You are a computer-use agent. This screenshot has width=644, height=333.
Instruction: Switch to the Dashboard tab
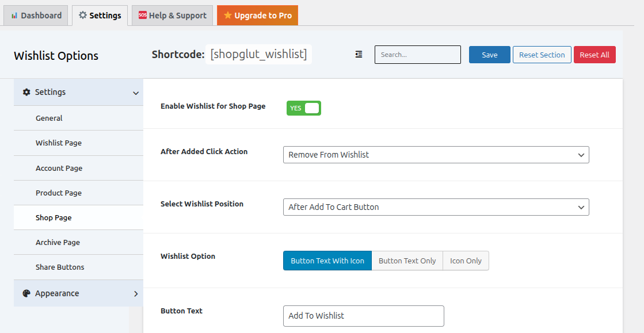[x=36, y=16]
